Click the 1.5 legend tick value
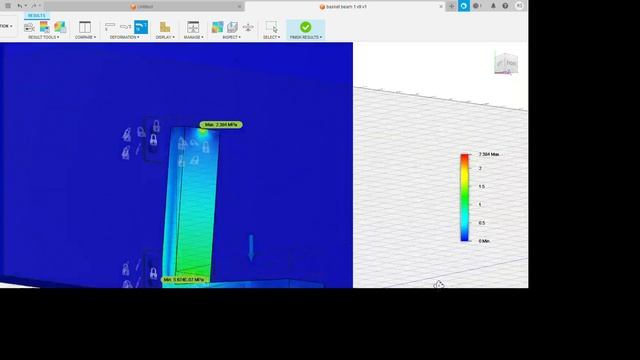640x360 pixels. [482, 187]
